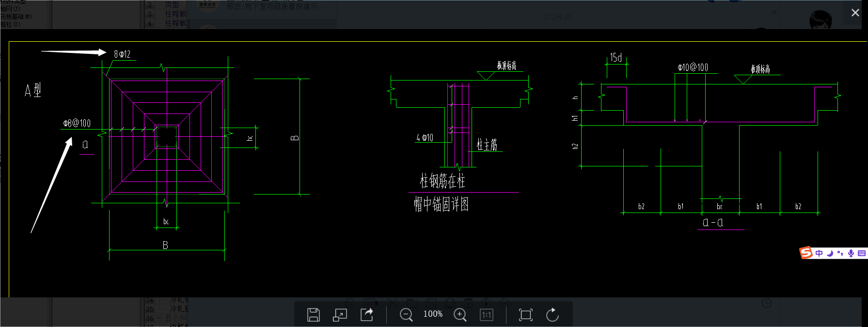Open Sogou input method logo menu
This screenshot has height=327, width=868.
(806, 253)
